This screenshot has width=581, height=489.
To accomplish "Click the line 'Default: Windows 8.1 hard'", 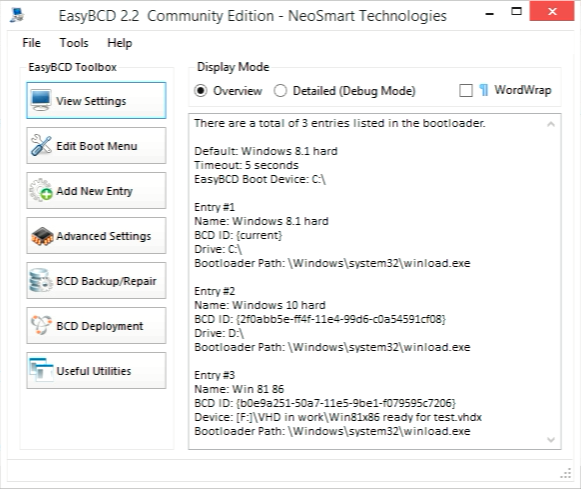I will click(266, 151).
